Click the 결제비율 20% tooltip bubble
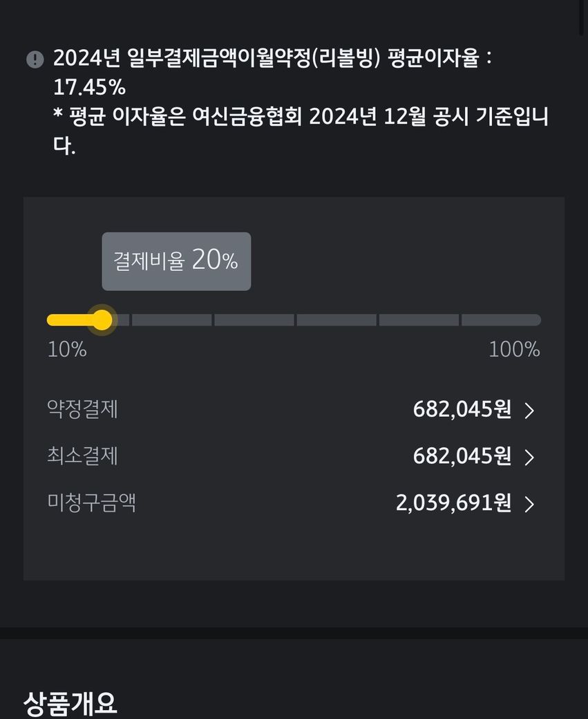Image resolution: width=588 pixels, height=719 pixels. pos(176,261)
